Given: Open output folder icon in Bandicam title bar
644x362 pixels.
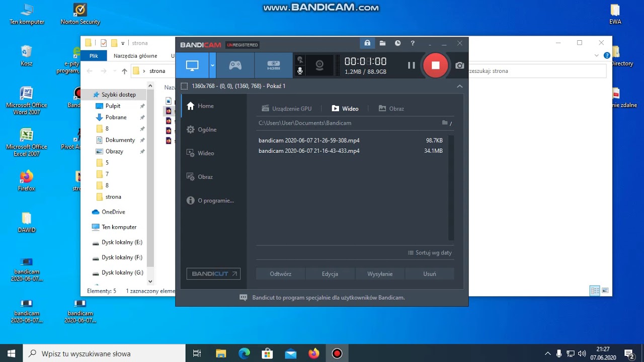Looking at the screenshot, I should [382, 43].
